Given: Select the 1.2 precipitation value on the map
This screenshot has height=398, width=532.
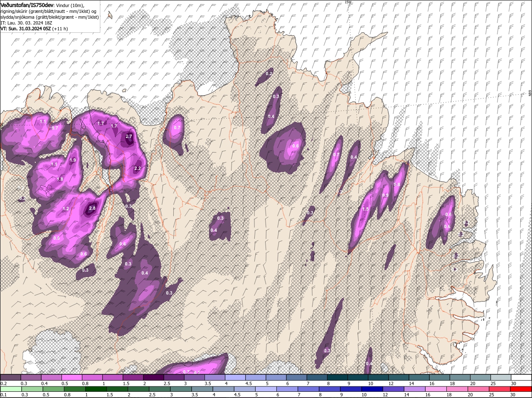Looking at the screenshot, I should [x=66, y=209].
